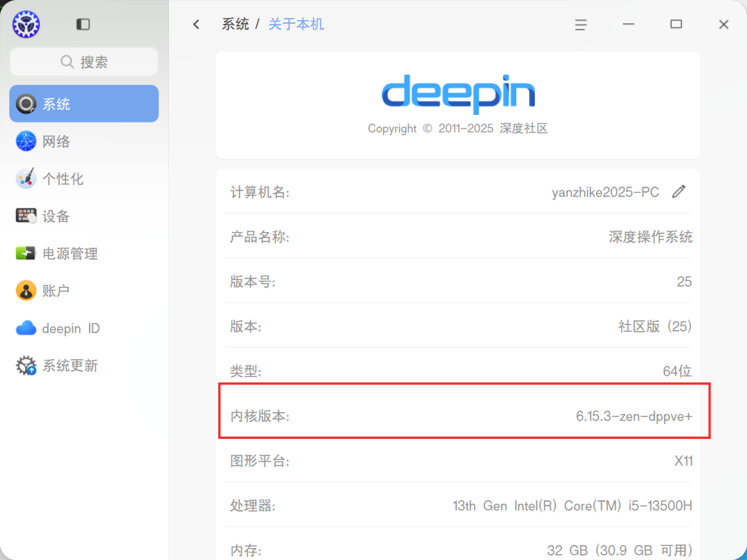Click 关于本机 breadcrumb label

pyautogui.click(x=296, y=25)
